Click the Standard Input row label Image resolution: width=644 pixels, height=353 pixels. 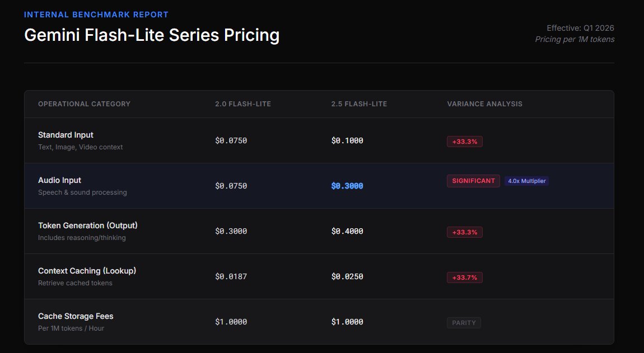pyautogui.click(x=66, y=135)
